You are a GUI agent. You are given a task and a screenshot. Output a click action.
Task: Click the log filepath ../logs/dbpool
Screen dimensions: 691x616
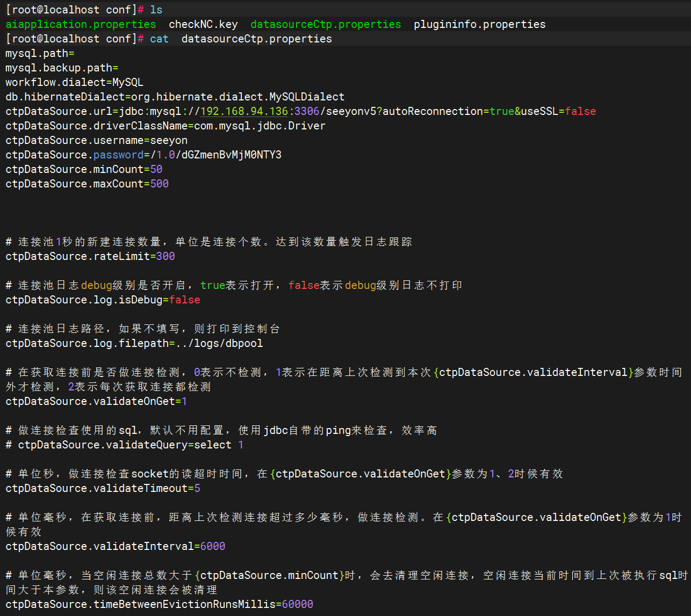click(x=219, y=343)
